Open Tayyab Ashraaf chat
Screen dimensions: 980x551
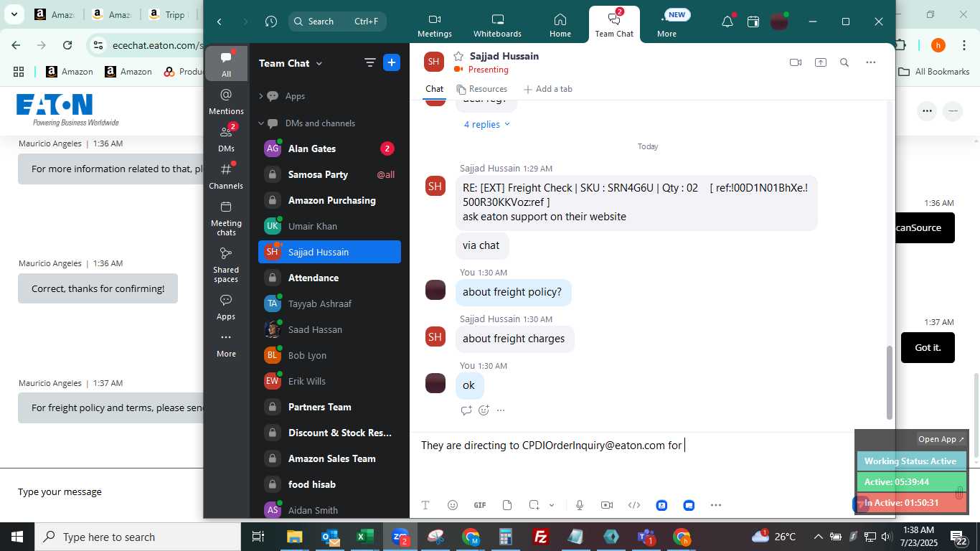(x=329, y=303)
